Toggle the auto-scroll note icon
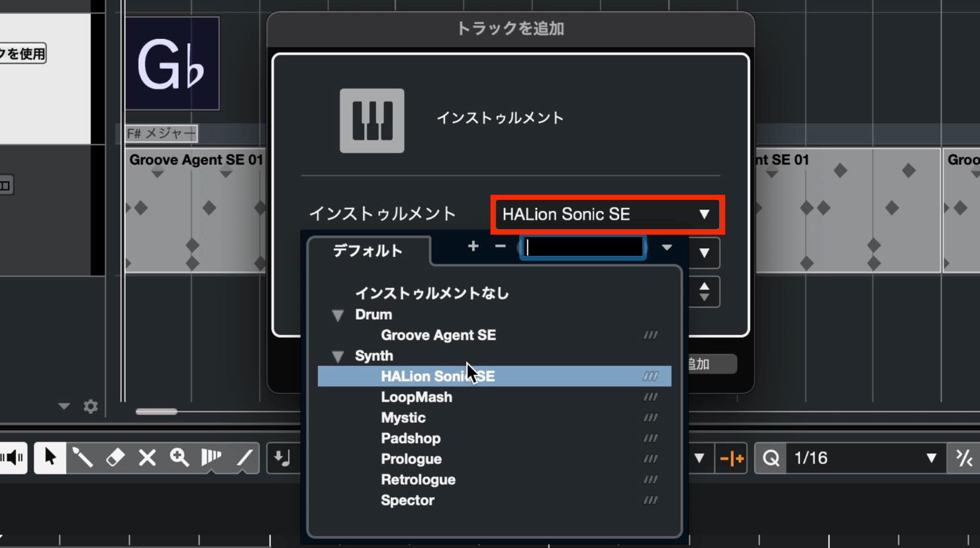 (x=282, y=457)
